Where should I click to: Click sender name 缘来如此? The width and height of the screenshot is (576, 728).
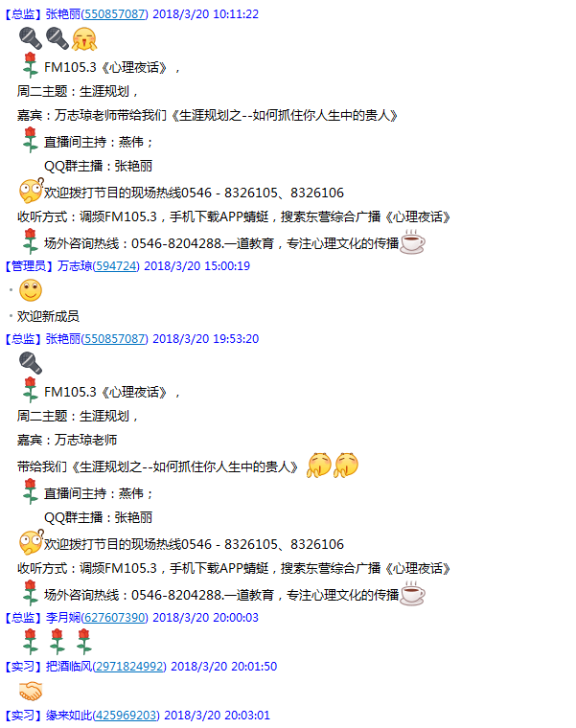69,715
